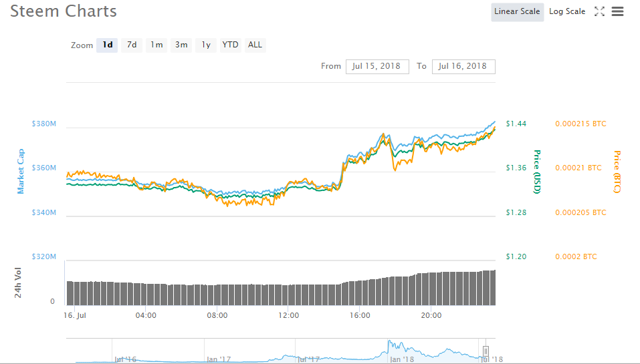Open the chart hamburger context menu

coord(617,11)
